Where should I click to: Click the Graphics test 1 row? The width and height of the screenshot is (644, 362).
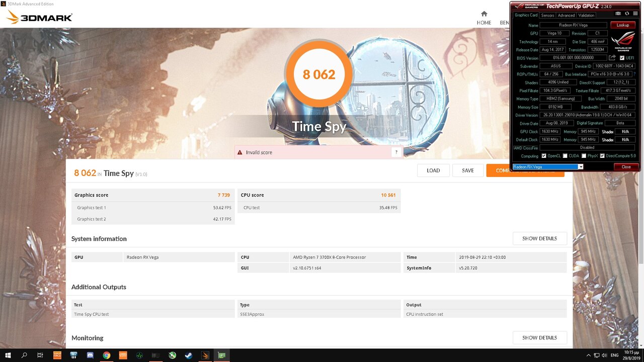[153, 208]
